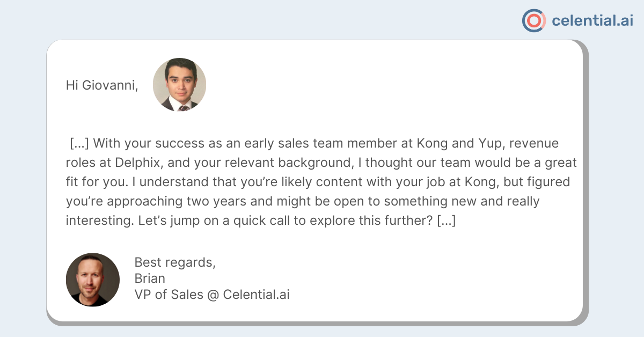Screen dimensions: 644x337
Task: Select the recipient's profile photo near the greeting
Action: point(179,85)
